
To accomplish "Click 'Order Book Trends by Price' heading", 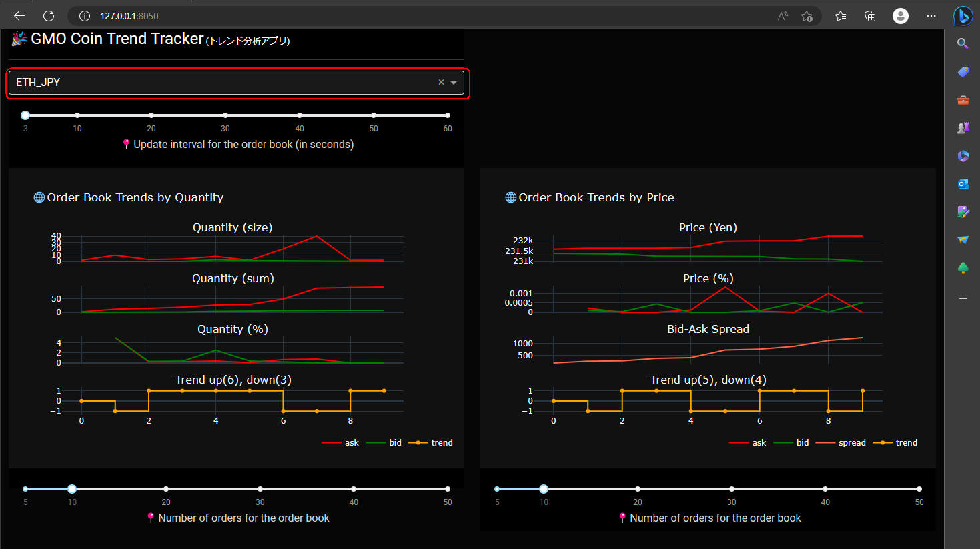I will pos(596,197).
